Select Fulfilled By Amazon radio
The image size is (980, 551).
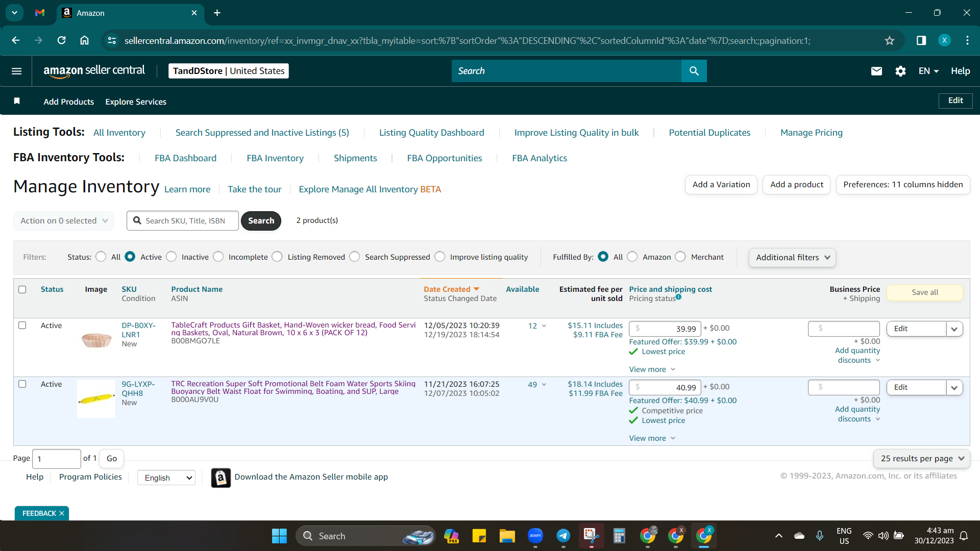(x=632, y=257)
